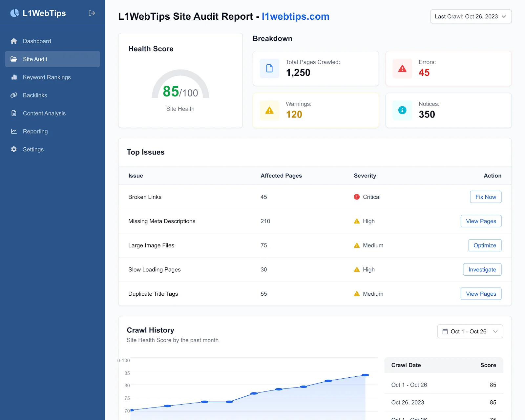View Pages for Missing Meta Descriptions
Viewport: 525px width, 420px height.
pos(481,221)
